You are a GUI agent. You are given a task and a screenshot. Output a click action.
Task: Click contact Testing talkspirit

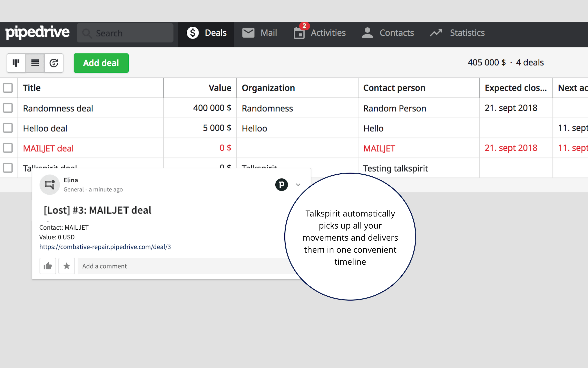[395, 168]
